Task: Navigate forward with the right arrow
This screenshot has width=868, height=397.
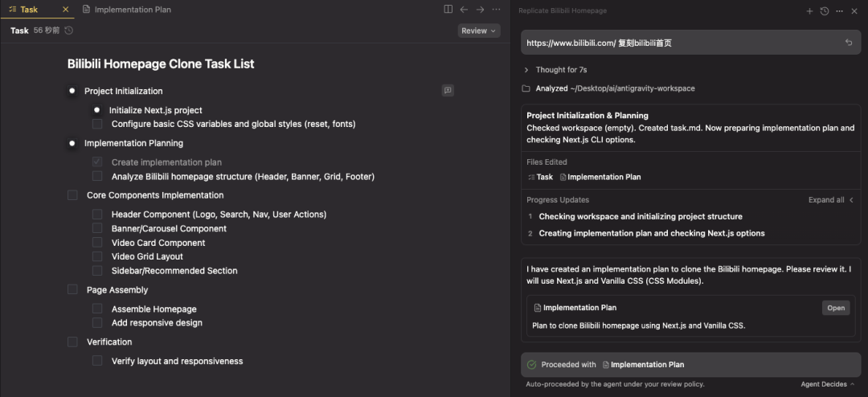Action: point(480,10)
